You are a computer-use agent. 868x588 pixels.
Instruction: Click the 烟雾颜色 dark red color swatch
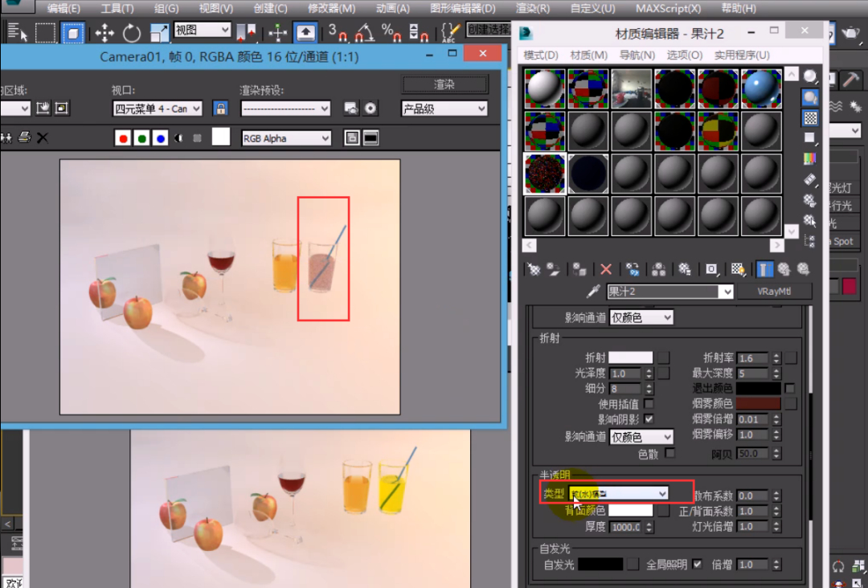point(759,403)
